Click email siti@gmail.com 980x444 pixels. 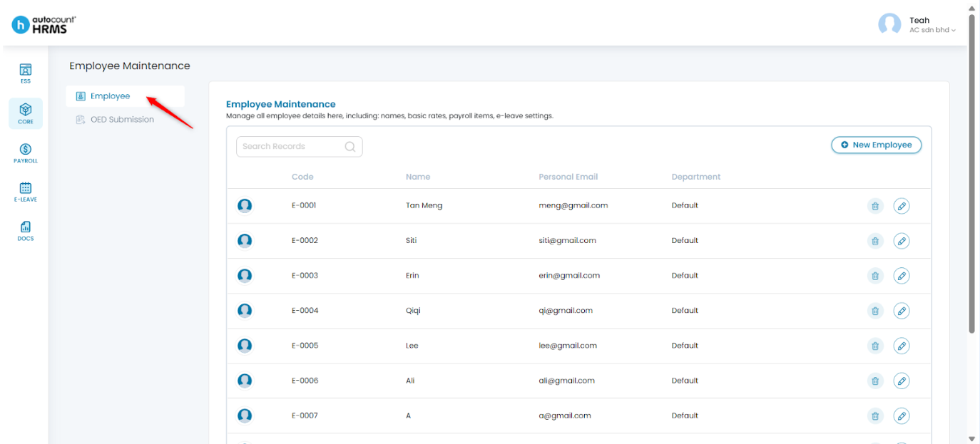[567, 240]
